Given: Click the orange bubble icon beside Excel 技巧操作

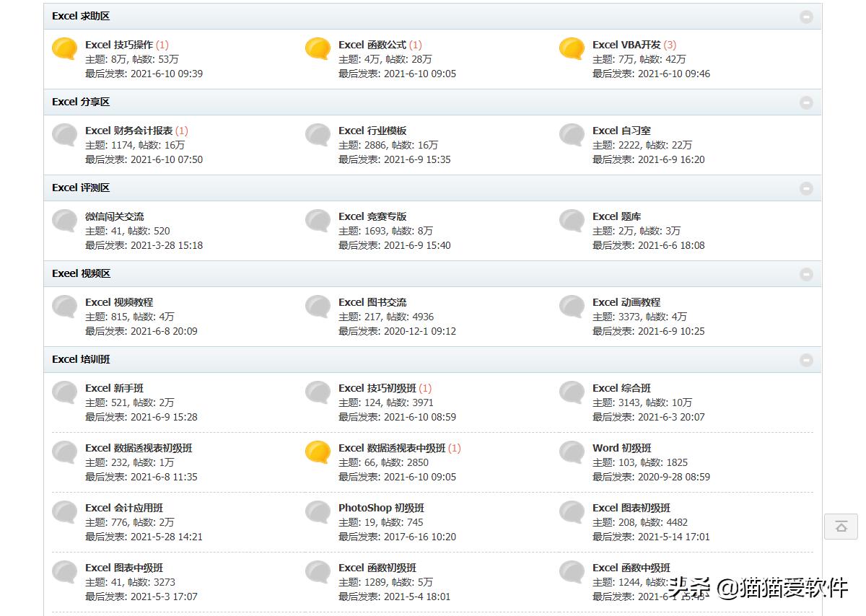Looking at the screenshot, I should click(65, 49).
